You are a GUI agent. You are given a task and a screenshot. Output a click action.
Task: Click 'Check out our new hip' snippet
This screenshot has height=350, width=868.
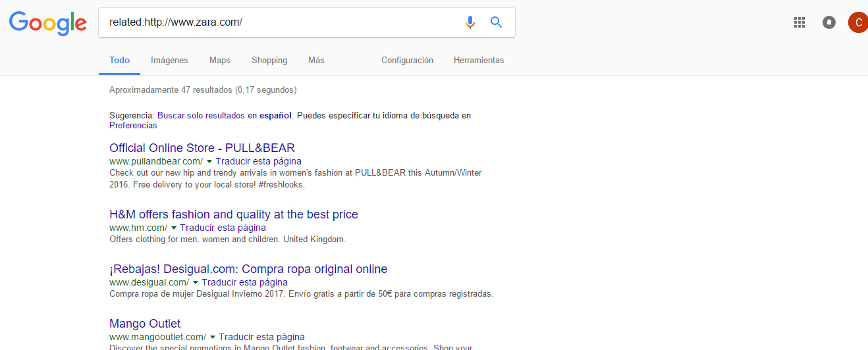point(296,179)
